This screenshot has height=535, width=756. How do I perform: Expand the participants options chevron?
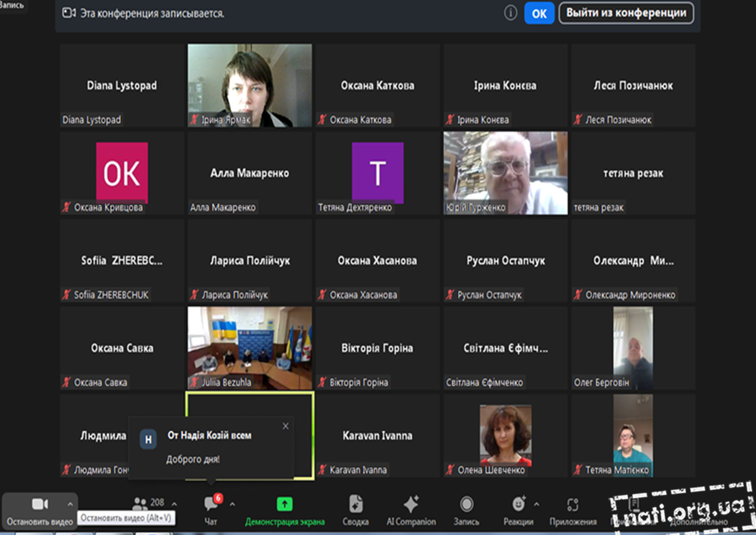click(x=174, y=504)
